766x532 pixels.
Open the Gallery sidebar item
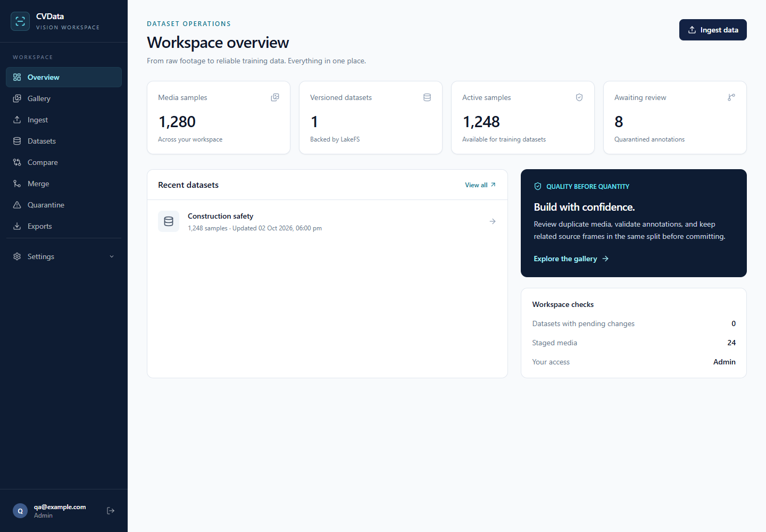click(x=64, y=98)
